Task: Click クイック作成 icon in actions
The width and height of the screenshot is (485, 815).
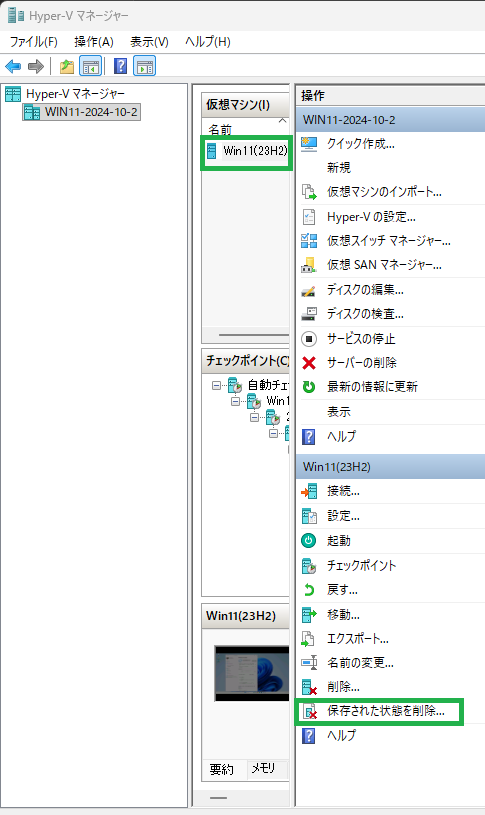Action: click(x=309, y=144)
